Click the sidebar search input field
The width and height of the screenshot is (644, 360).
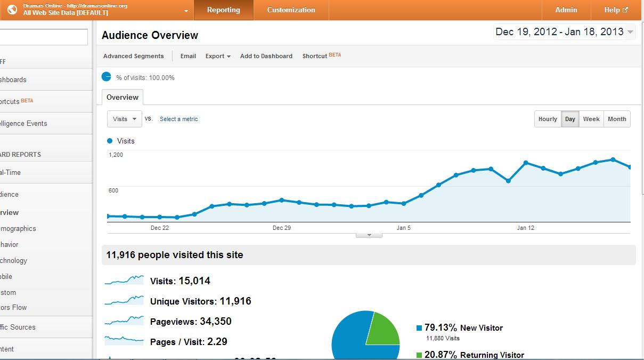tap(44, 37)
